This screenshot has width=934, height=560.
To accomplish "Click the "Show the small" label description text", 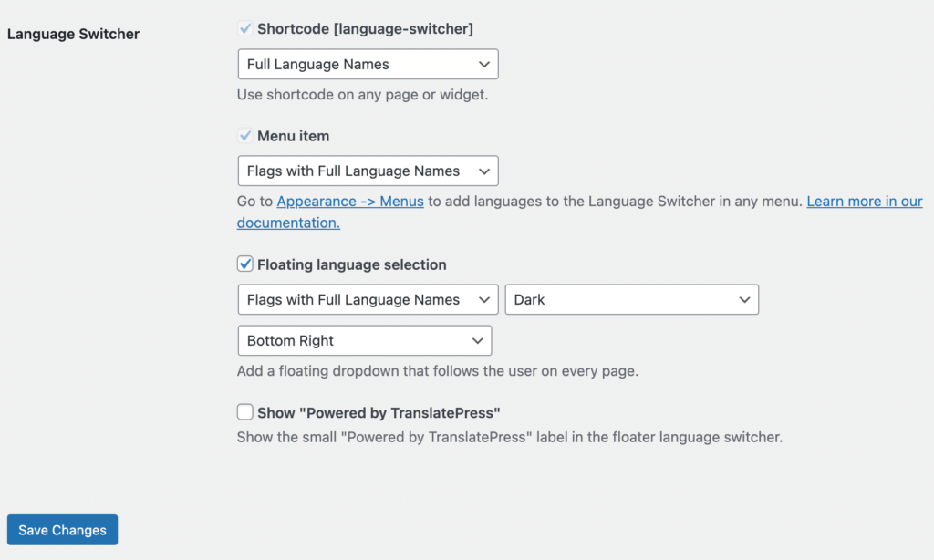I will 509,438.
